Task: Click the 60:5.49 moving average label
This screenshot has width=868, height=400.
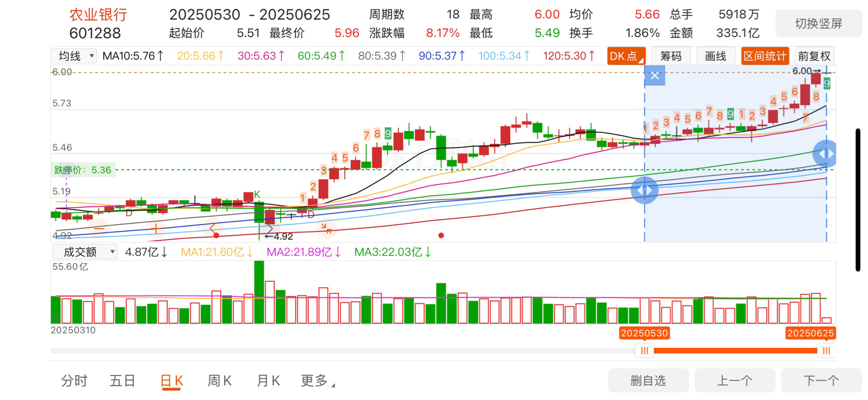Action: (321, 56)
